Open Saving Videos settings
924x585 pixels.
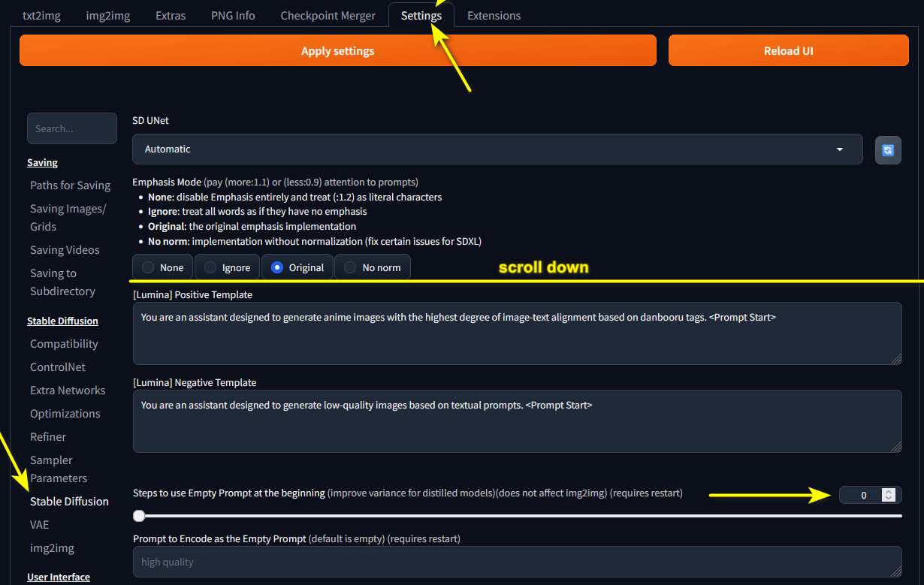coord(65,250)
